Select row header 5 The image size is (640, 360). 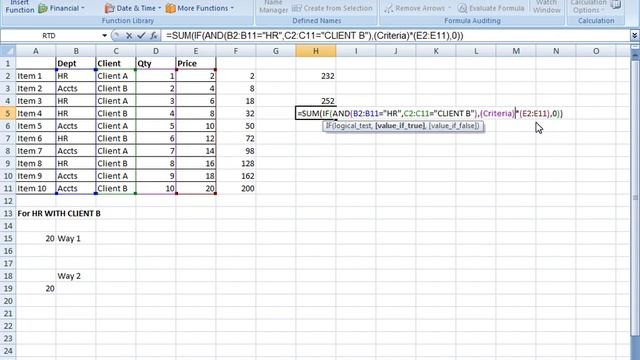point(8,113)
